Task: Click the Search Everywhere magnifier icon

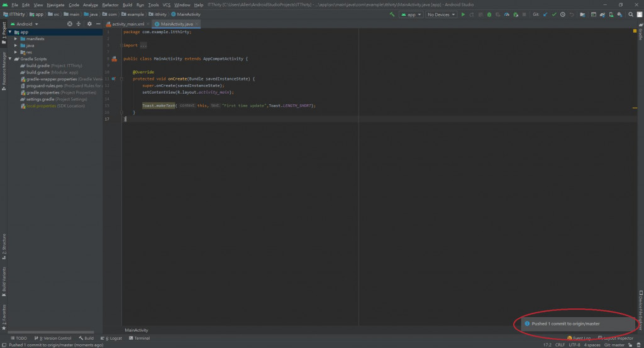Action: coord(631,14)
